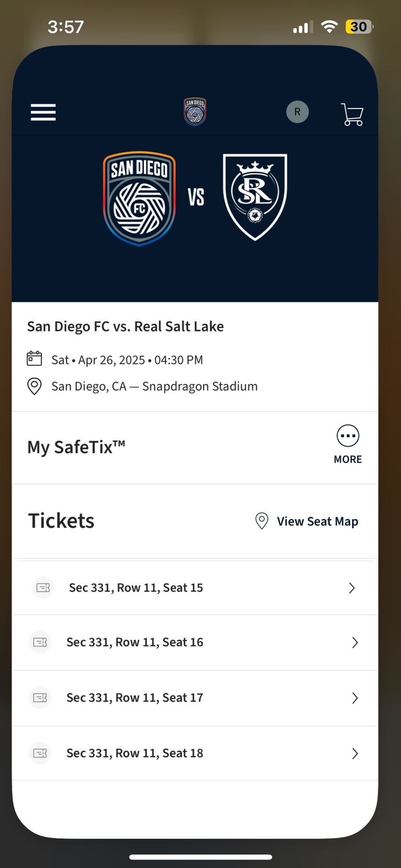Open the shopping cart

tap(352, 114)
